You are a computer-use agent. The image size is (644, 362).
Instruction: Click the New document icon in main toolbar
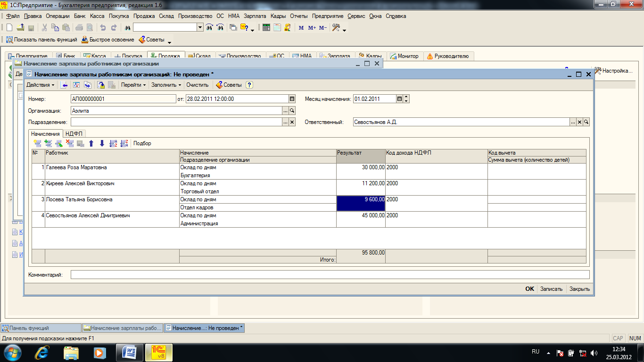(9, 27)
